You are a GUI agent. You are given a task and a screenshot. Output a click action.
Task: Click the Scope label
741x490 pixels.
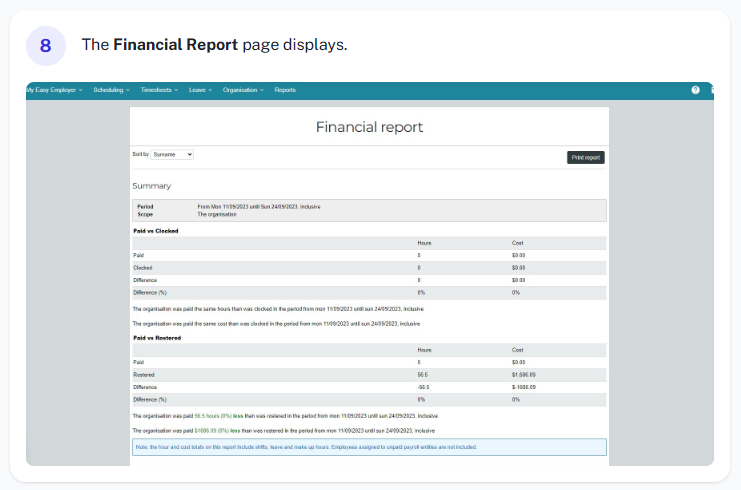(145, 214)
